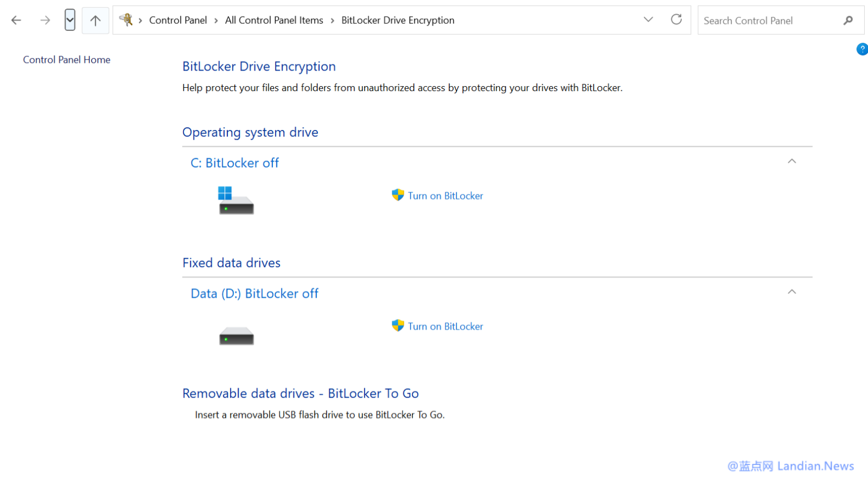This screenshot has height=488, width=868.
Task: Open the recent locations dropdown
Action: coord(69,20)
